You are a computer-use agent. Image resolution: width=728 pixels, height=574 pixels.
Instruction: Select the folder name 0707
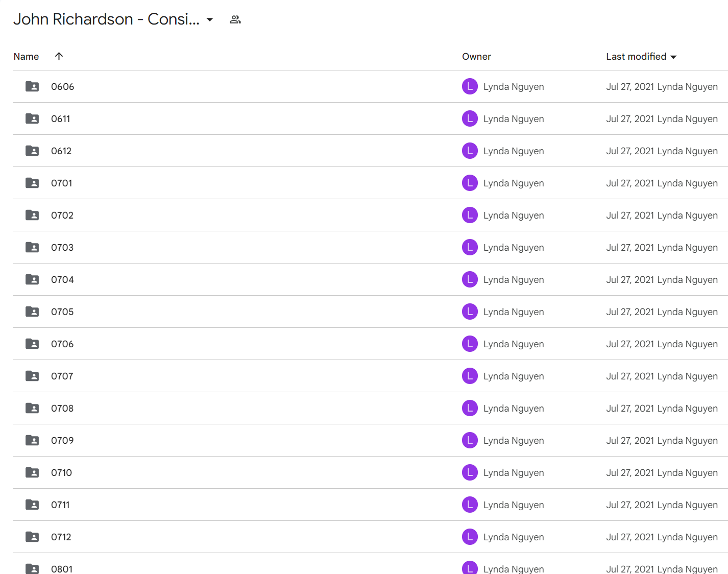62,376
